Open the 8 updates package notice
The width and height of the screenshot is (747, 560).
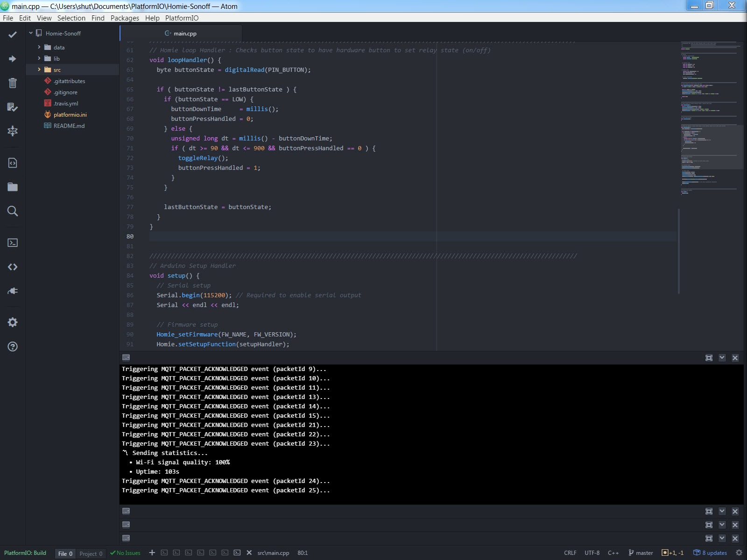[x=710, y=553]
